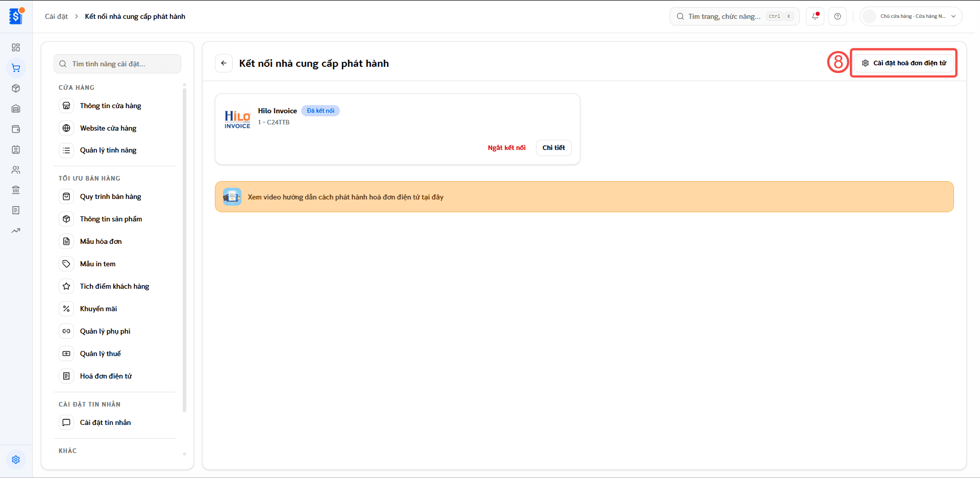This screenshot has width=980, height=478.
Task: Open the product box icon in sidebar
Action: (x=16, y=88)
